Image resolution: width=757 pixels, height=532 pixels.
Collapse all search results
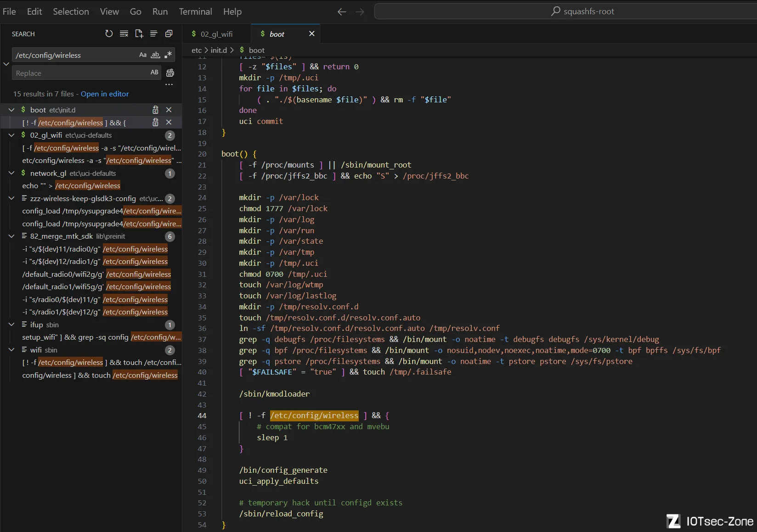pyautogui.click(x=169, y=34)
